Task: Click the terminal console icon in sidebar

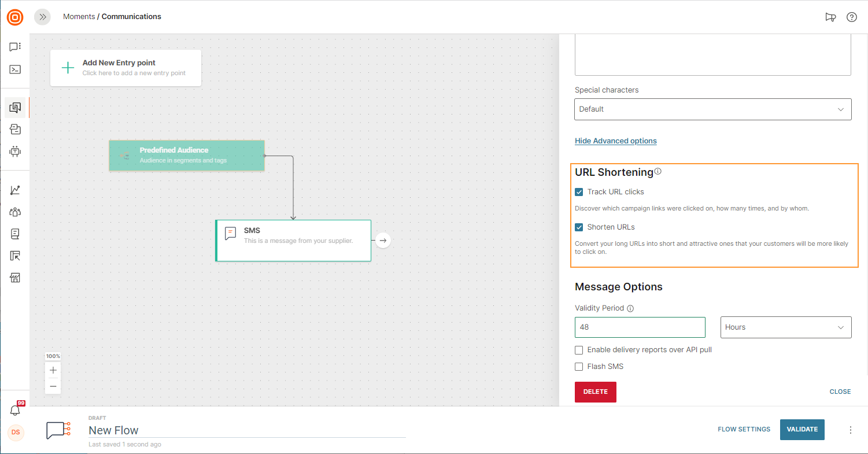Action: [15, 69]
